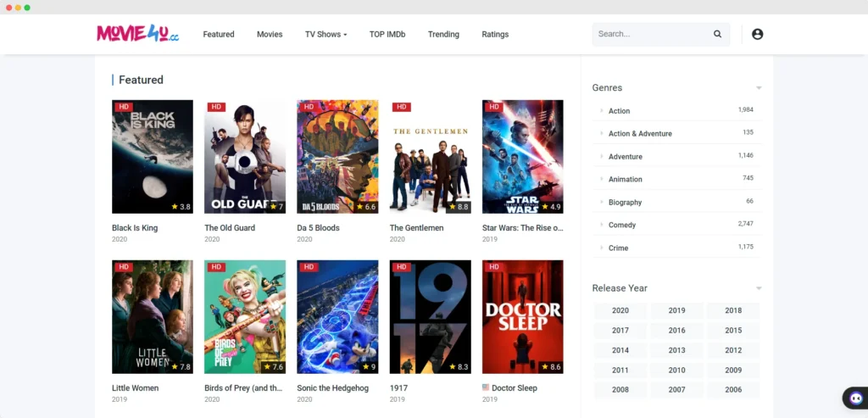Click HD badge on Doctor Sleep
Image resolution: width=868 pixels, height=418 pixels.
tap(494, 267)
